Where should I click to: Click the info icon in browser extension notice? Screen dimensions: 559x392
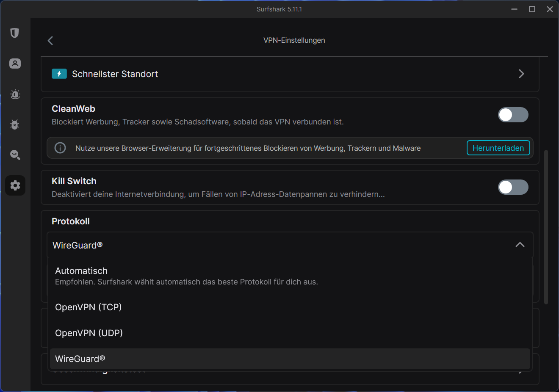[x=60, y=148]
